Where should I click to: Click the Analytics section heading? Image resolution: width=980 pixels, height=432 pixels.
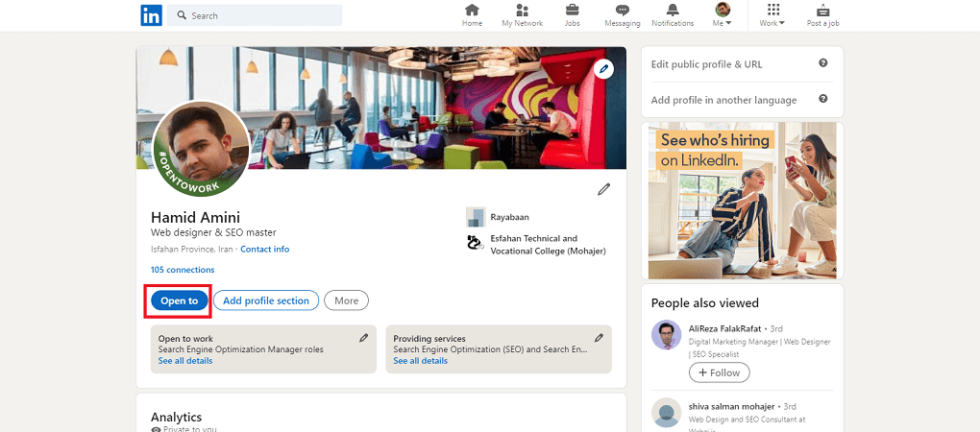[176, 417]
